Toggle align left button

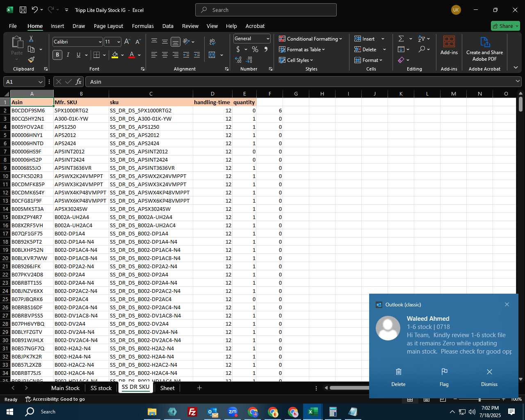(x=154, y=55)
